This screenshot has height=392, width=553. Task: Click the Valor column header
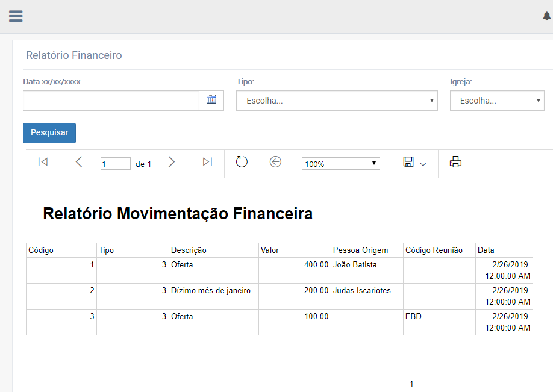click(x=294, y=250)
